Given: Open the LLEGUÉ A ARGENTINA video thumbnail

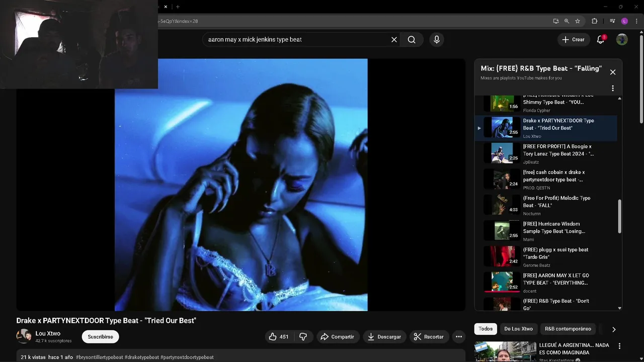Looking at the screenshot, I should pyautogui.click(x=505, y=352).
